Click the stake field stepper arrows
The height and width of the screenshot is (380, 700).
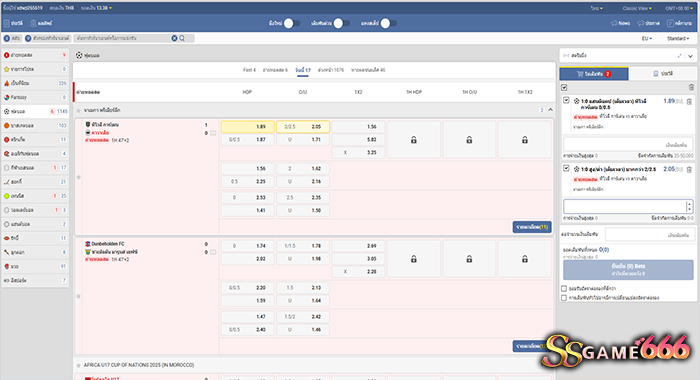coord(689,206)
